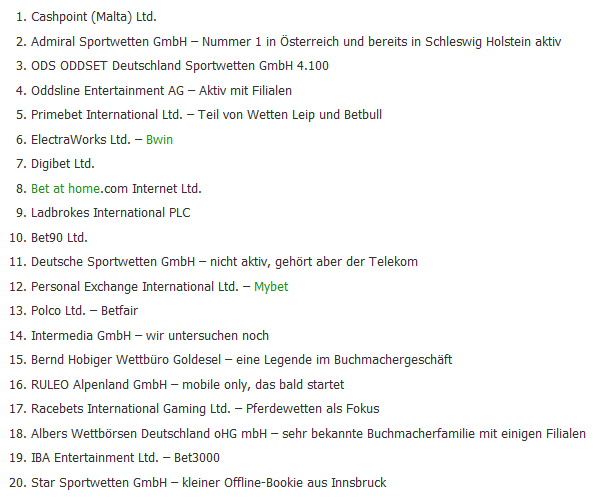Screen dimensions: 602x500
Task: Open the 'Bet at home' link
Action: (x=66, y=189)
